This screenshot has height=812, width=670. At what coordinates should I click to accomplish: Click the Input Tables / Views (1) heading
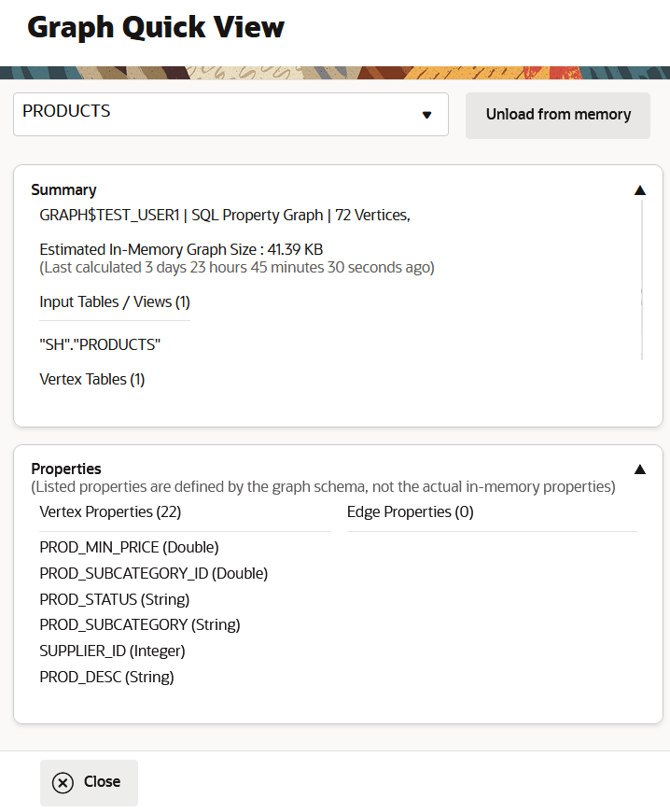coord(114,301)
